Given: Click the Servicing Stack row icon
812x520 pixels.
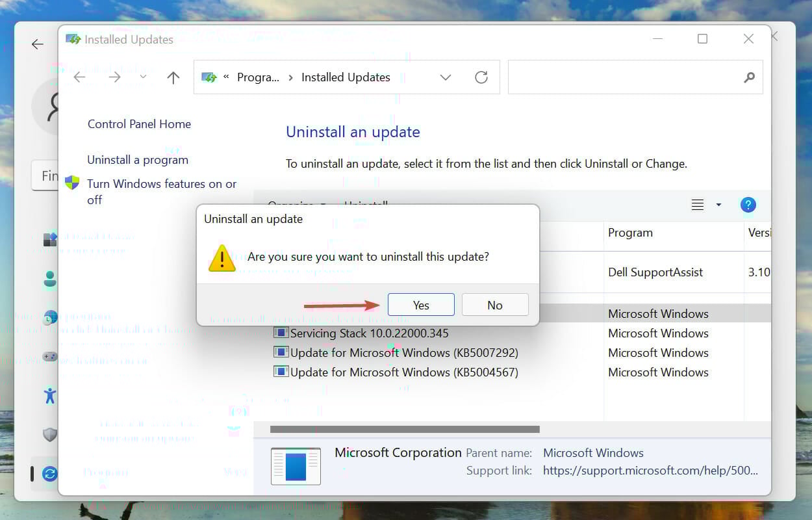Looking at the screenshot, I should [x=281, y=333].
